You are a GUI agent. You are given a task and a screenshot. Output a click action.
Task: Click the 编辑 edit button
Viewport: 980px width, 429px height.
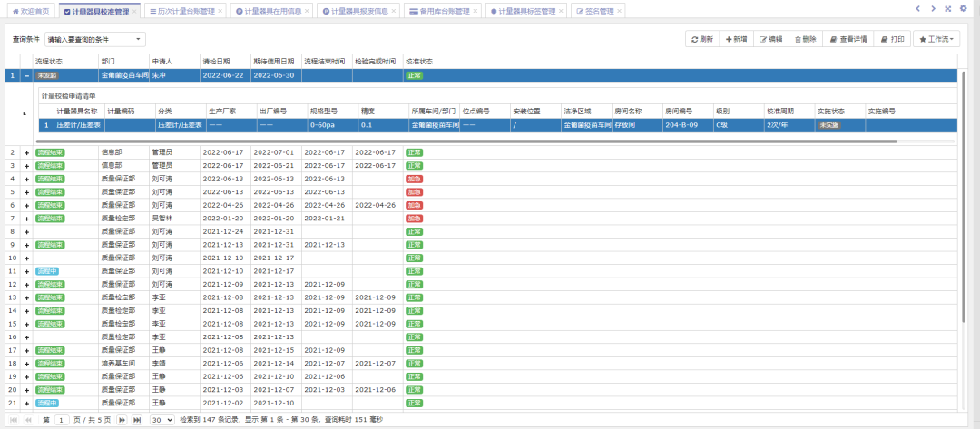click(770, 39)
